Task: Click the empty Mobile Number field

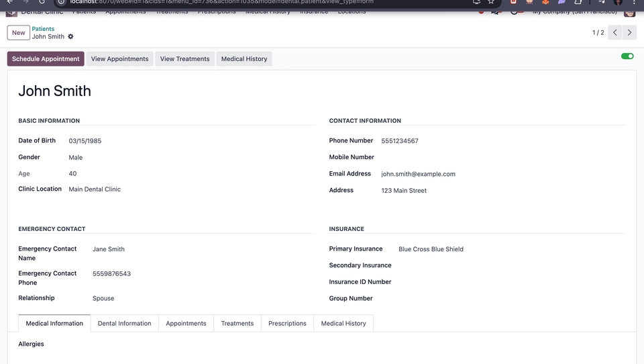Action: coord(503,157)
